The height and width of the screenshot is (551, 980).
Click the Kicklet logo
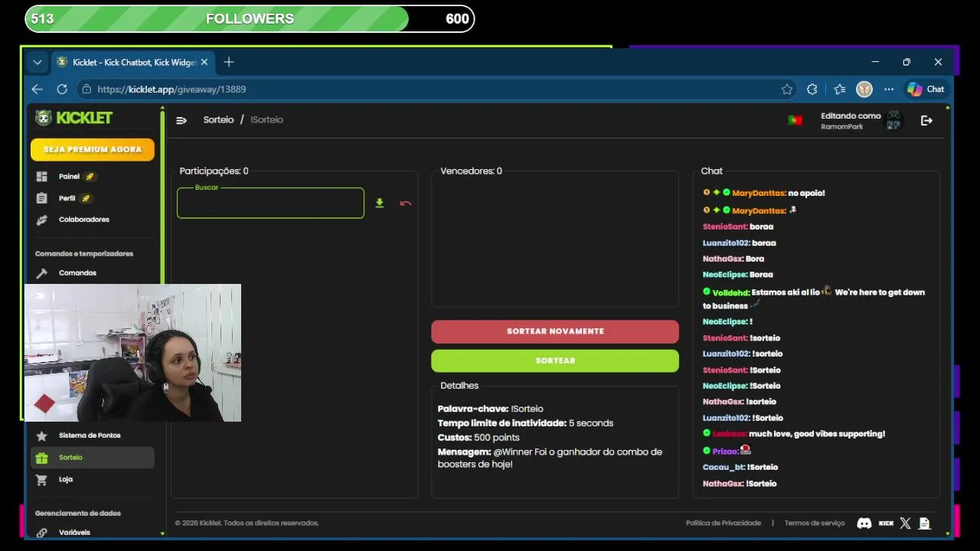pyautogui.click(x=73, y=118)
